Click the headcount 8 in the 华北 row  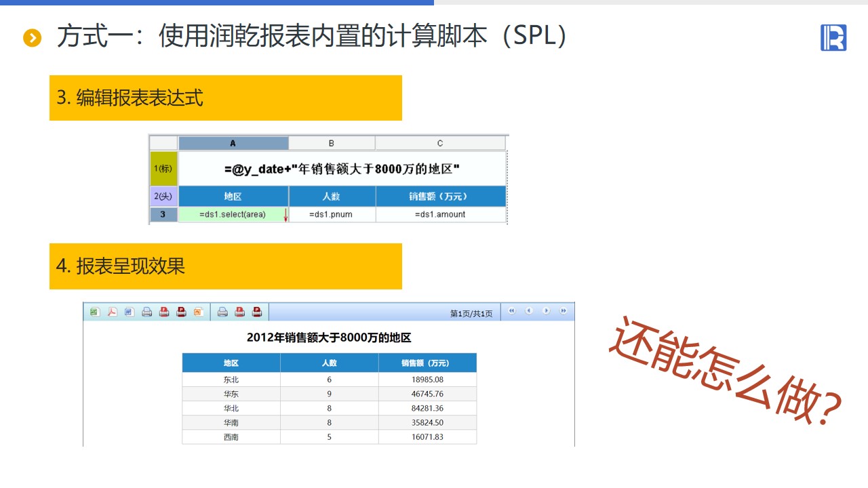point(330,408)
